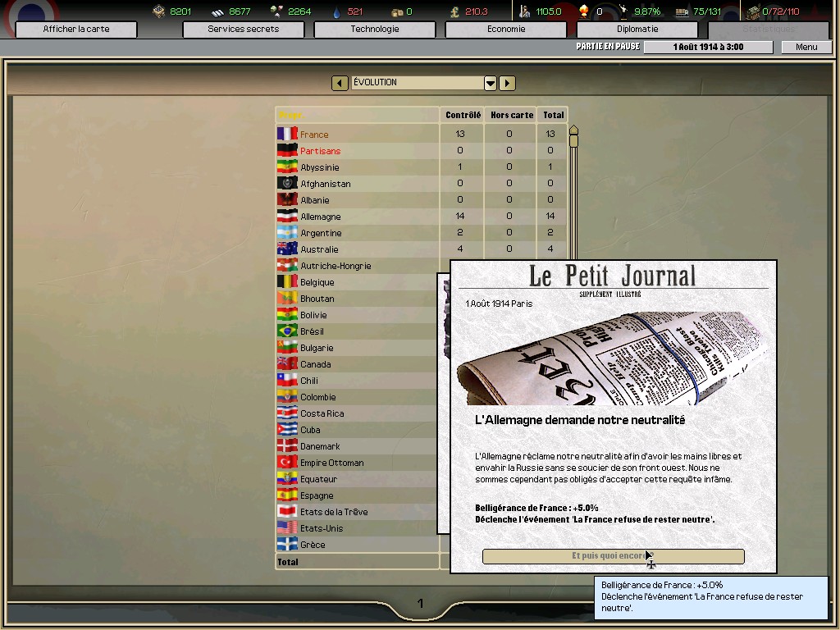
Task: Click the Abyssinie flag icon
Action: click(x=287, y=167)
